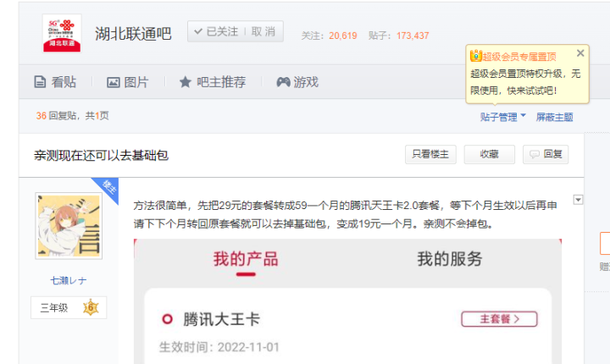Open the 吧主推荐 tab

[213, 82]
